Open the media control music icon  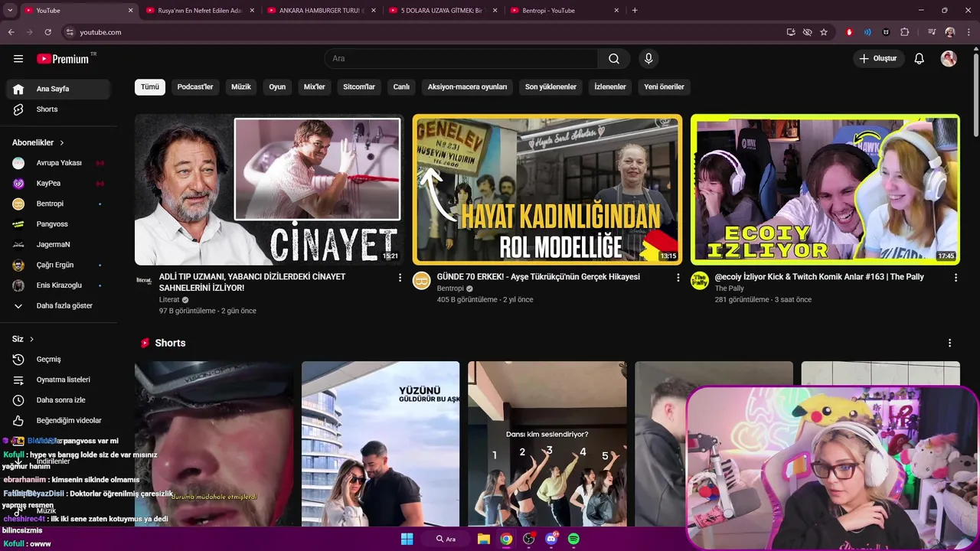tap(932, 32)
